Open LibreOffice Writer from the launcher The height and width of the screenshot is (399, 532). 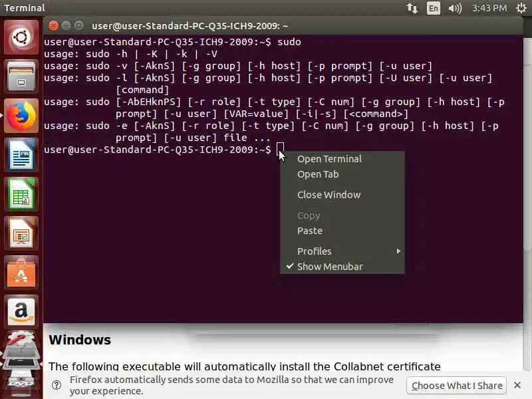21,155
